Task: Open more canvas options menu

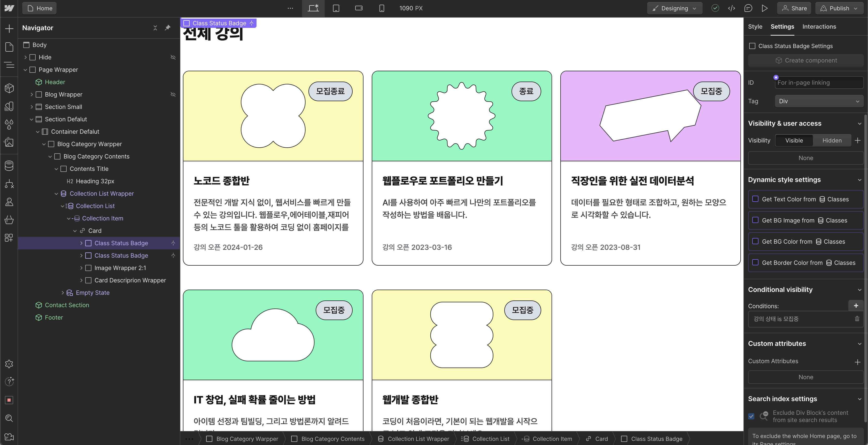Action: 290,8
